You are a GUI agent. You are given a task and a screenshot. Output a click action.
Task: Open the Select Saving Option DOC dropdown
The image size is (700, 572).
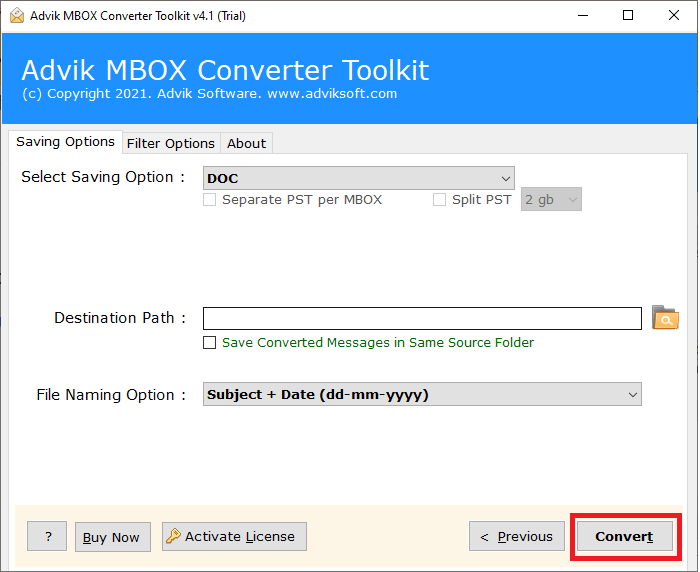358,178
